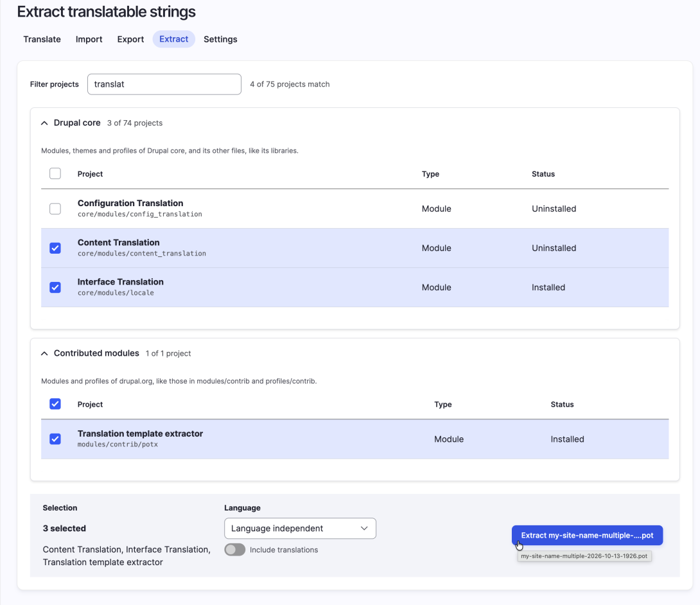Click the Include translations label

point(284,550)
